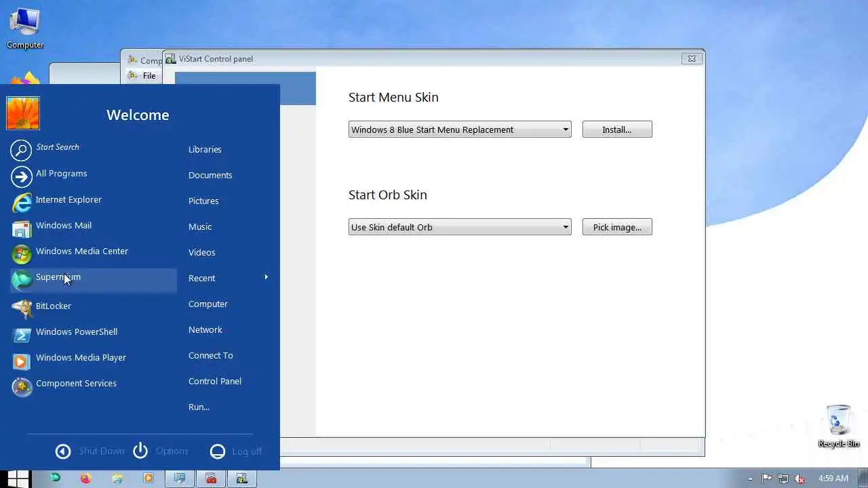
Task: Click the BitLocker key icon
Action: [x=22, y=308]
